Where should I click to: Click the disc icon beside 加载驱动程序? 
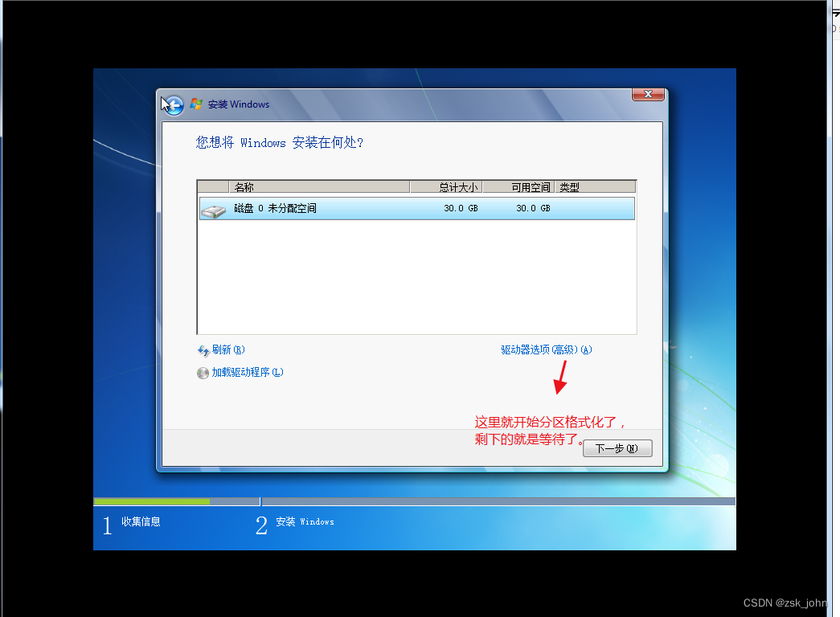[x=203, y=373]
